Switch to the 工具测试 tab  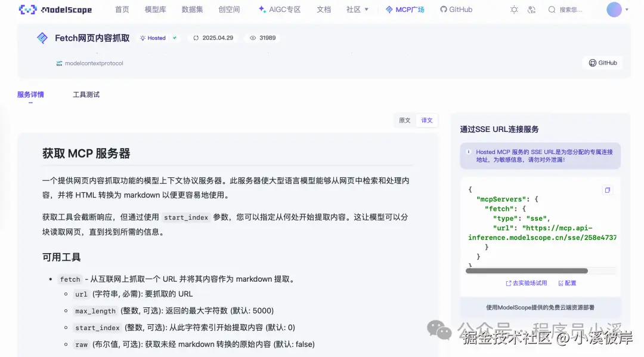pyautogui.click(x=86, y=94)
